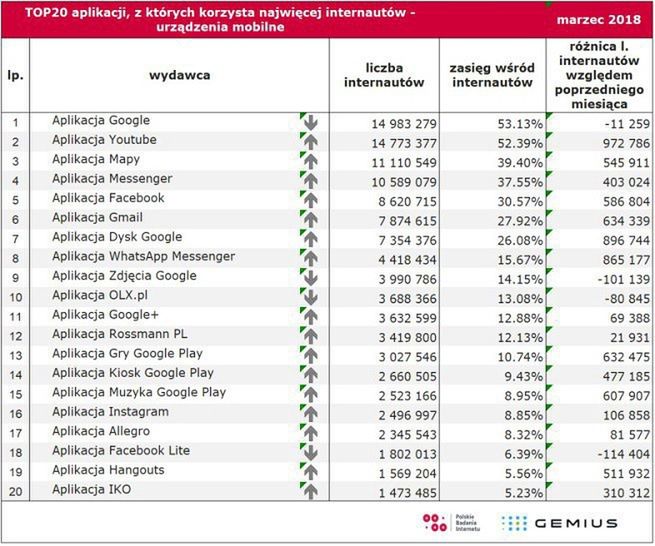Click the up arrow icon beside Aplikacja Google+
655x546 pixels.
[x=310, y=317]
